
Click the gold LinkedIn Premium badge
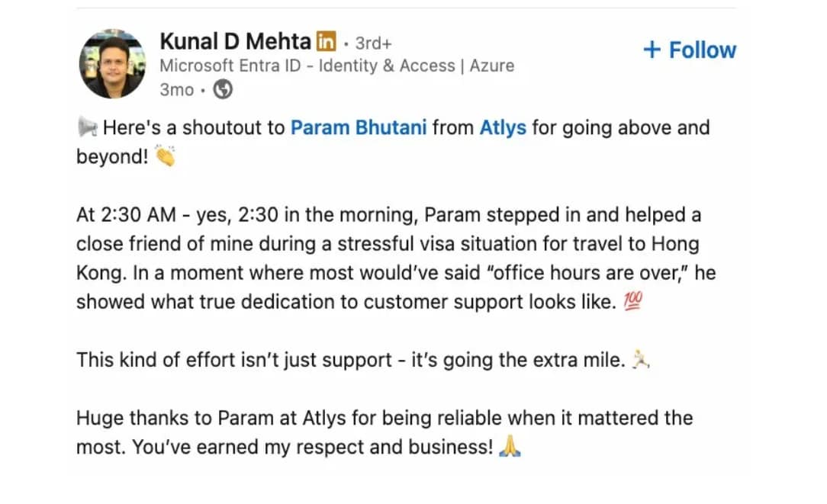[x=326, y=41]
